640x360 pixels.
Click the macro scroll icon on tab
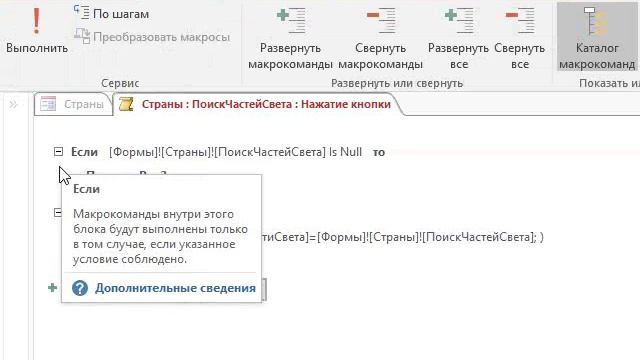click(x=126, y=104)
